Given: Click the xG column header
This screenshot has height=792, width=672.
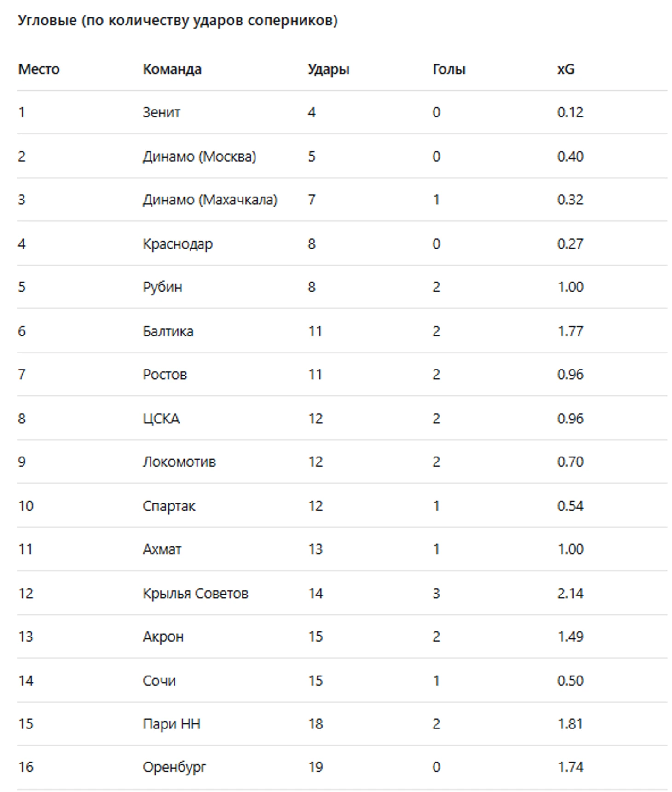Looking at the screenshot, I should point(566,69).
